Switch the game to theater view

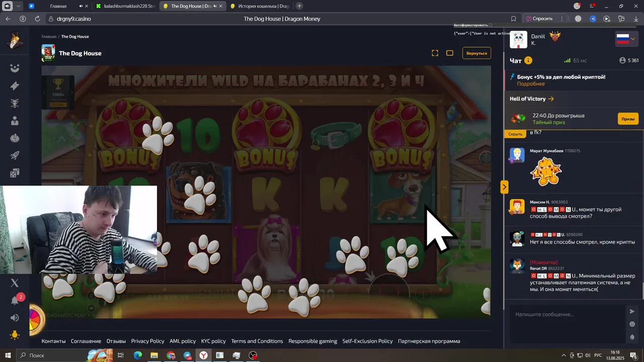pos(450,53)
